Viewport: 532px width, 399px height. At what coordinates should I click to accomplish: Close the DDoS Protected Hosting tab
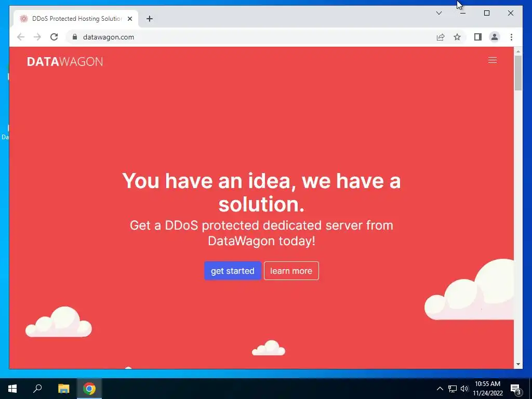tap(129, 19)
